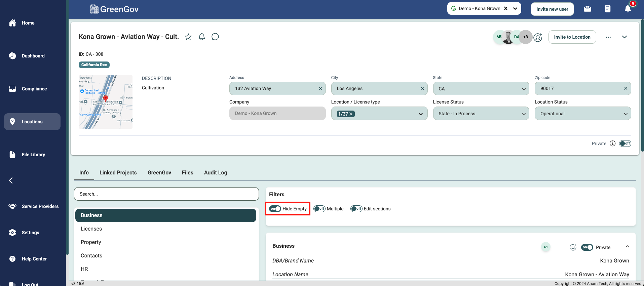Open the document icon in the top bar
The width and height of the screenshot is (644, 286).
608,9
